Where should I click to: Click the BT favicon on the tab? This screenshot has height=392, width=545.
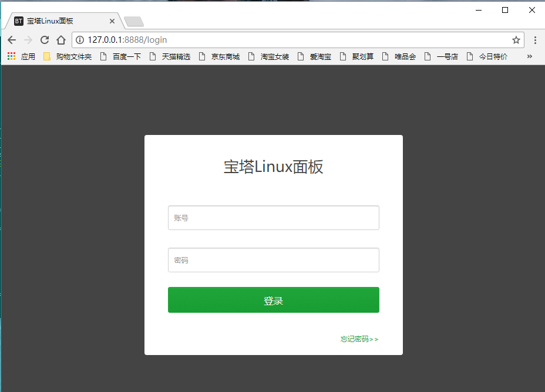coord(19,21)
